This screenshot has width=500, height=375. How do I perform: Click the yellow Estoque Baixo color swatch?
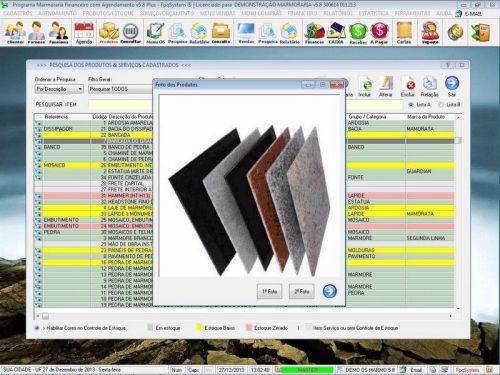(199, 328)
